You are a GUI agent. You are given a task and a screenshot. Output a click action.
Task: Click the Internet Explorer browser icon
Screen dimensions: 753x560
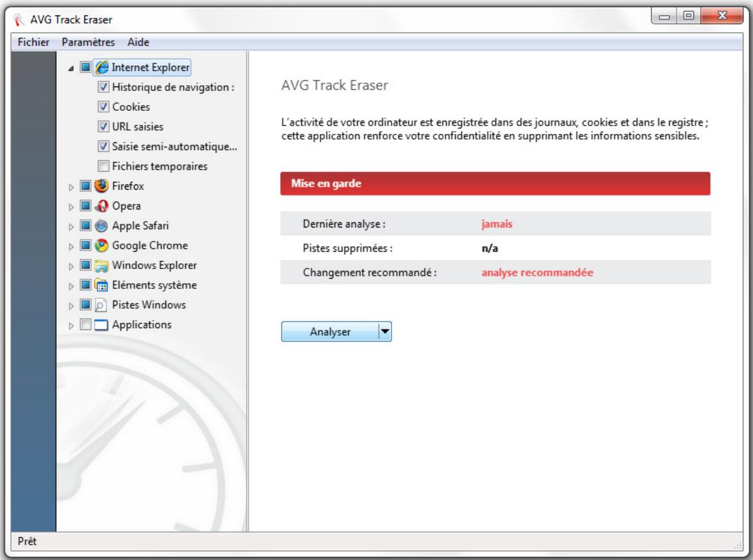click(102, 67)
